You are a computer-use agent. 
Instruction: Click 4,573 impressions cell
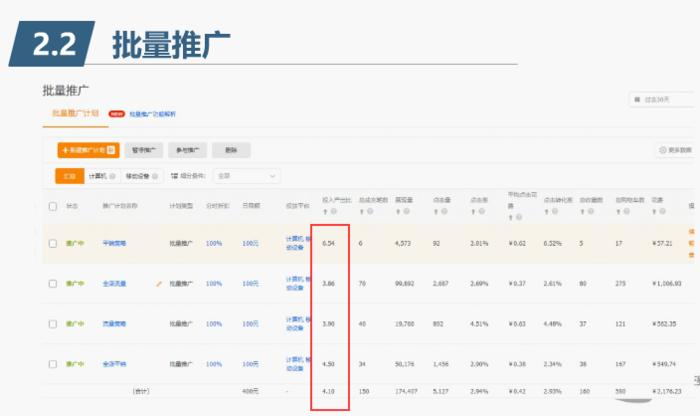click(403, 243)
